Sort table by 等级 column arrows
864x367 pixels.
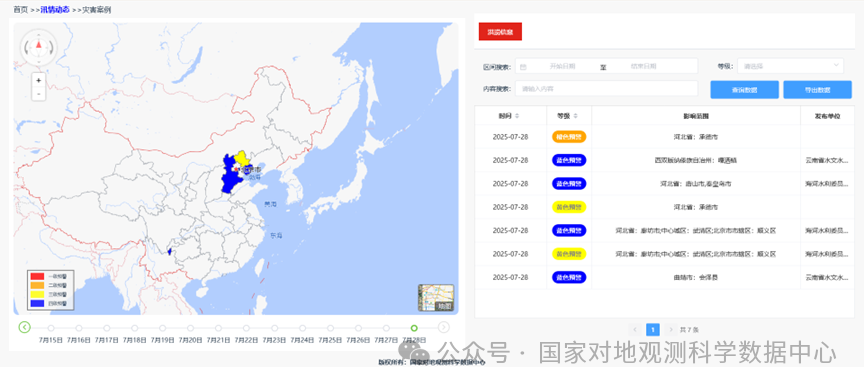click(x=575, y=116)
